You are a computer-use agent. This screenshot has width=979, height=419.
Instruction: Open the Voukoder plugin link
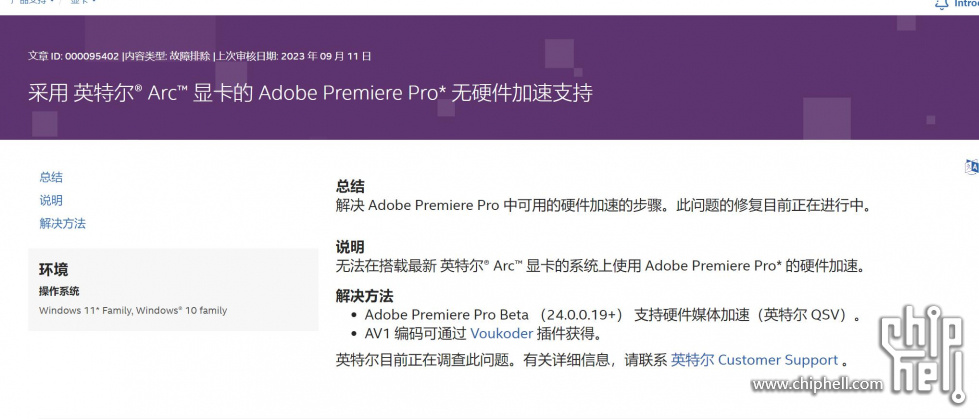[x=501, y=334]
